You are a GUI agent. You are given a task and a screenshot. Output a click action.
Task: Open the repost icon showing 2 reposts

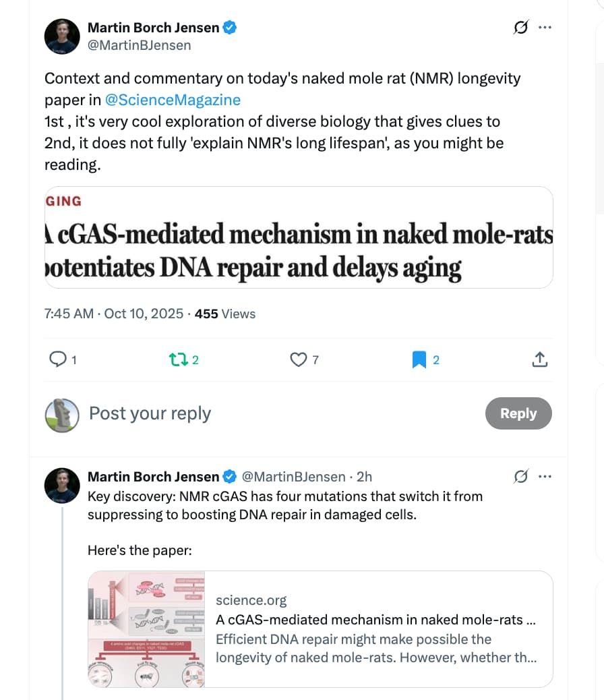point(178,360)
